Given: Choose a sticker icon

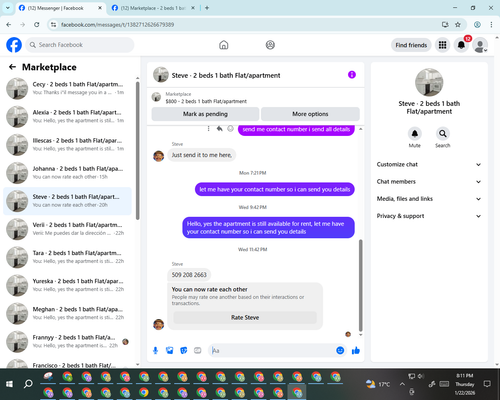Looking at the screenshot, I should pos(184,350).
